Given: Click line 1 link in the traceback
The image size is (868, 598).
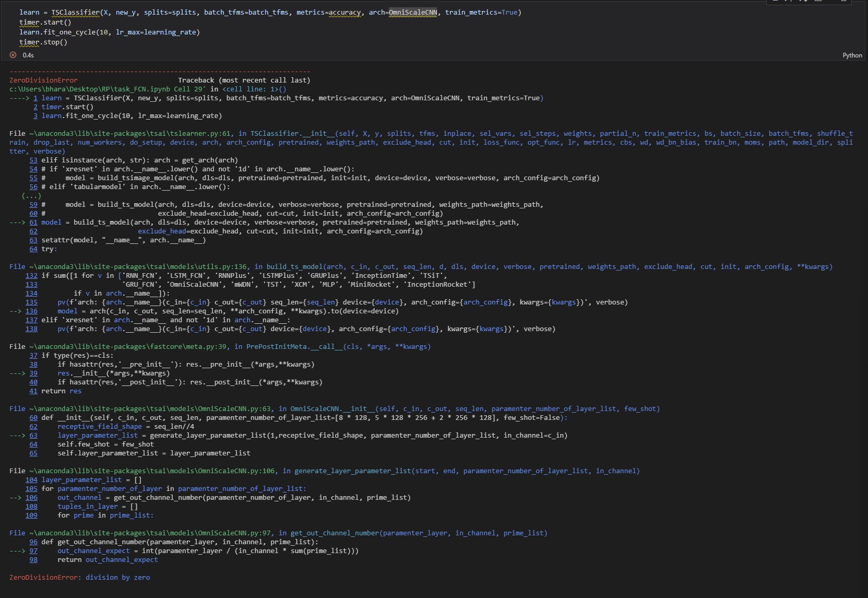Looking at the screenshot, I should [35, 98].
